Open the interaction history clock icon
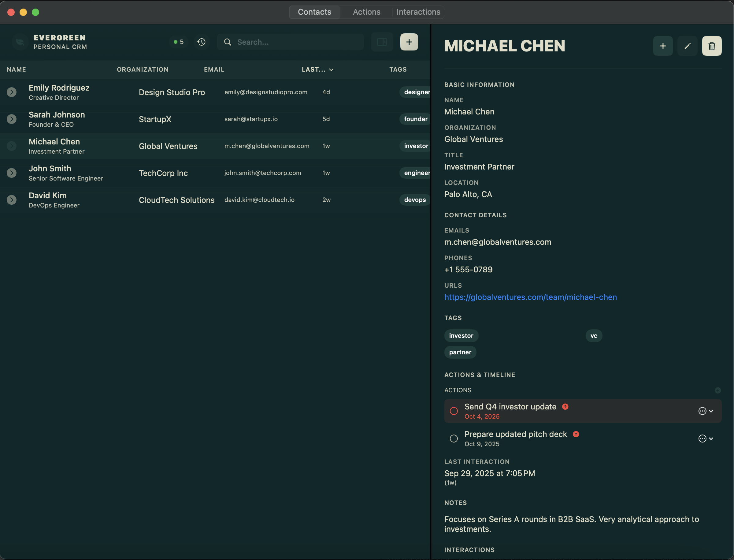 tap(201, 42)
